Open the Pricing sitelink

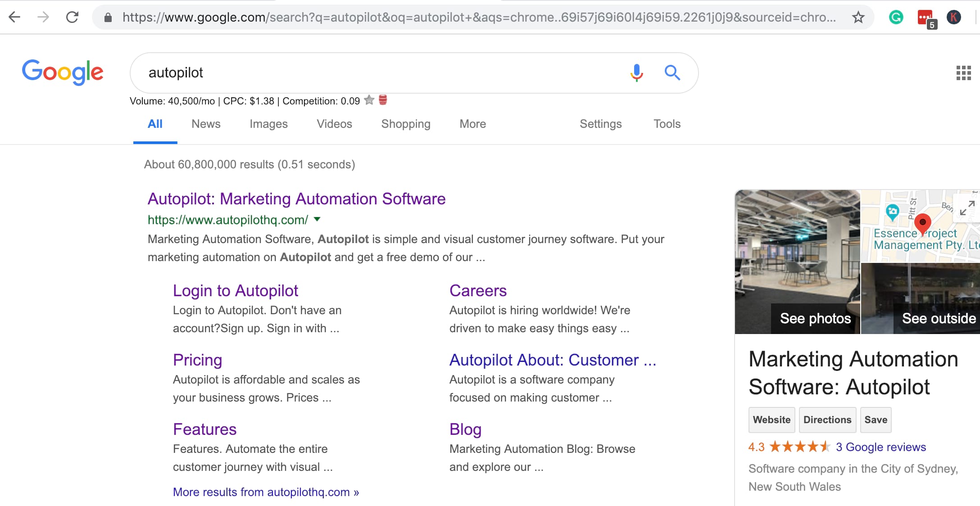(197, 360)
